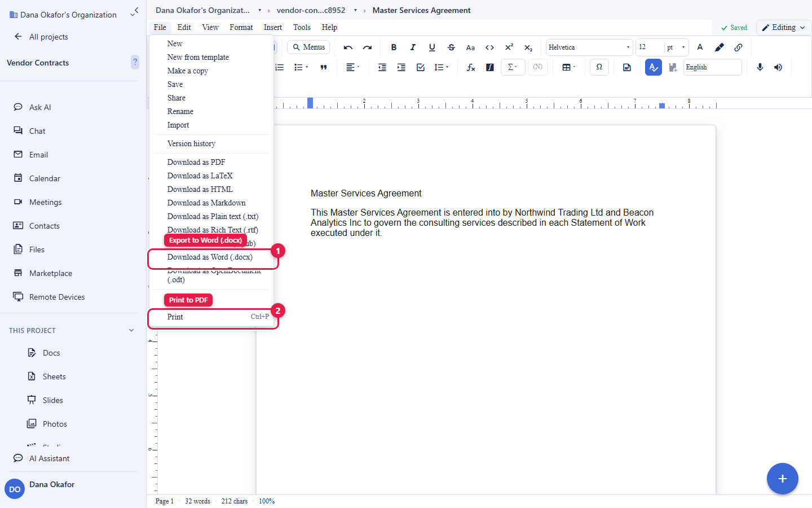Undo the last action
812x508 pixels.
click(348, 47)
